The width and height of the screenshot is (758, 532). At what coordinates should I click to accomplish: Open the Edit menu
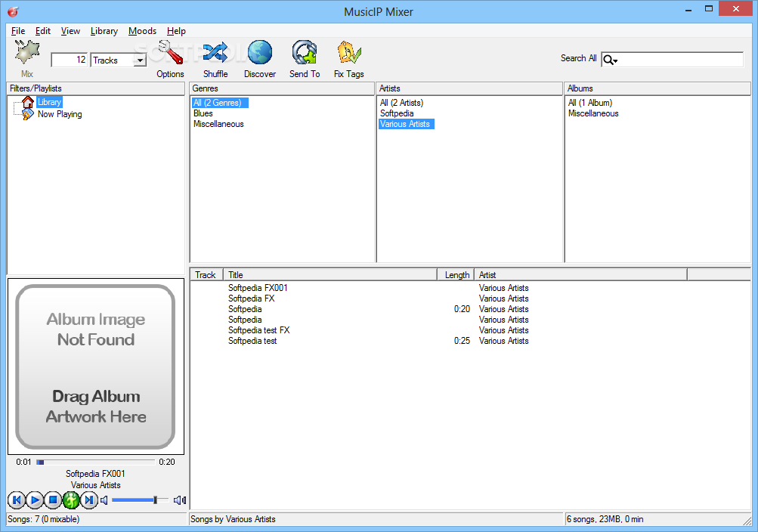tap(42, 31)
